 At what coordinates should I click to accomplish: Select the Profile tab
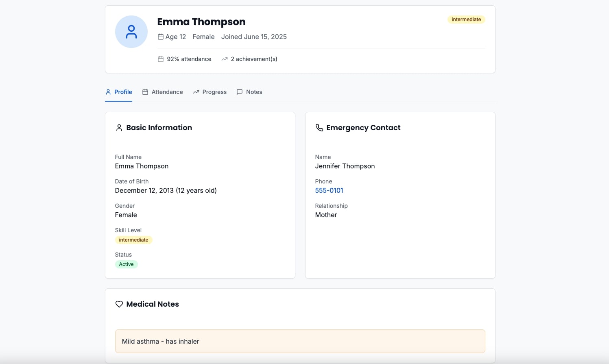coord(119,92)
